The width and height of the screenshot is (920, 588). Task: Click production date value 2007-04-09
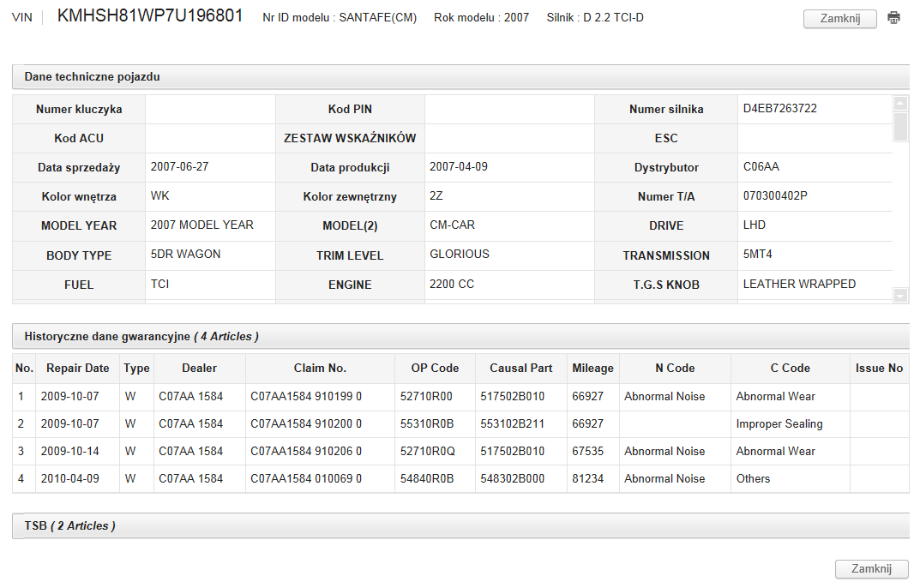click(x=458, y=166)
